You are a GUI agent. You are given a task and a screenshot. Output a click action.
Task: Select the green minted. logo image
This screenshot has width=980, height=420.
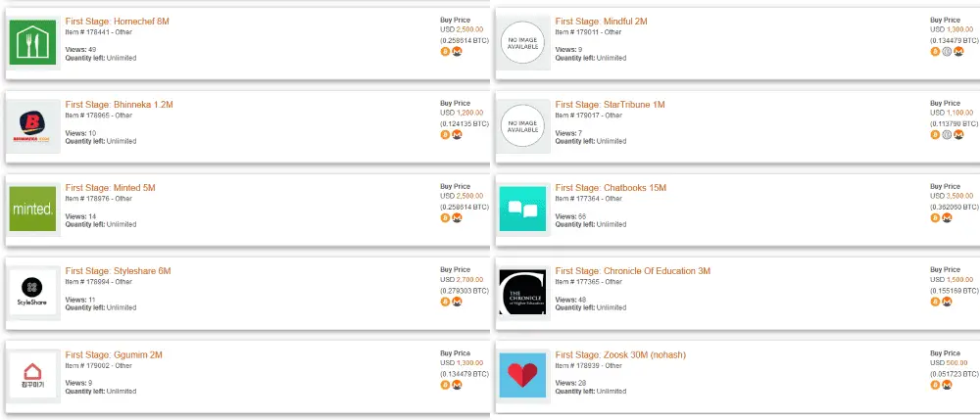click(x=32, y=209)
